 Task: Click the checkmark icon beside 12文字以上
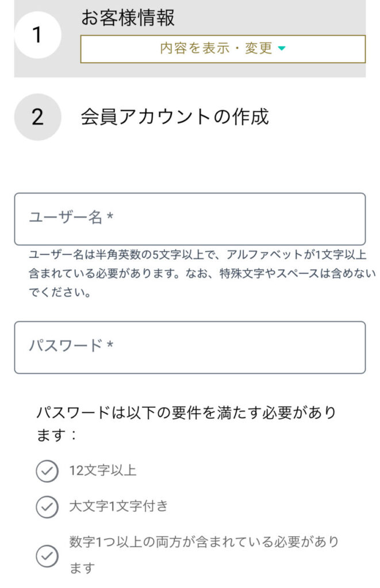pos(47,471)
